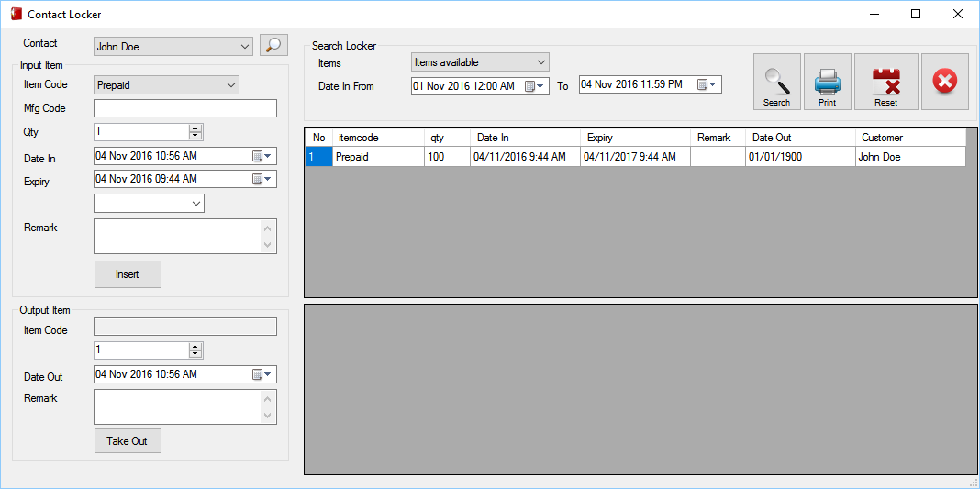The width and height of the screenshot is (980, 489).
Task: Click into the Mfg Code text field
Action: [185, 108]
